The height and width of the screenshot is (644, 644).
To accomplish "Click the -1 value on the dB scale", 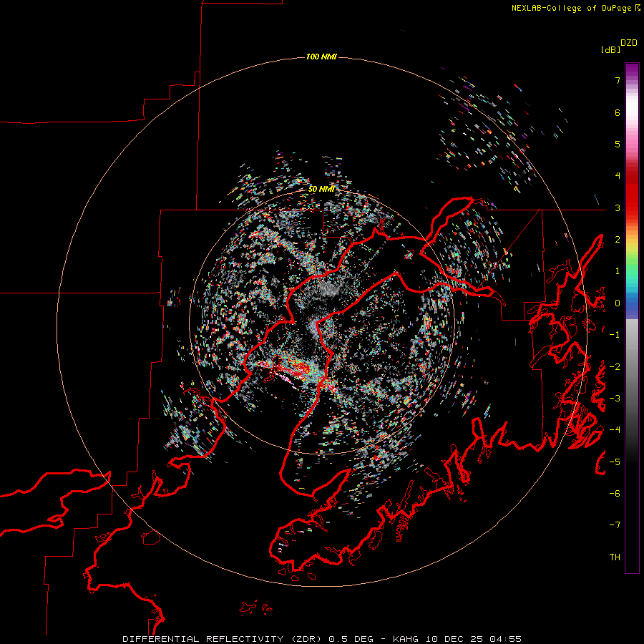I will [x=615, y=335].
